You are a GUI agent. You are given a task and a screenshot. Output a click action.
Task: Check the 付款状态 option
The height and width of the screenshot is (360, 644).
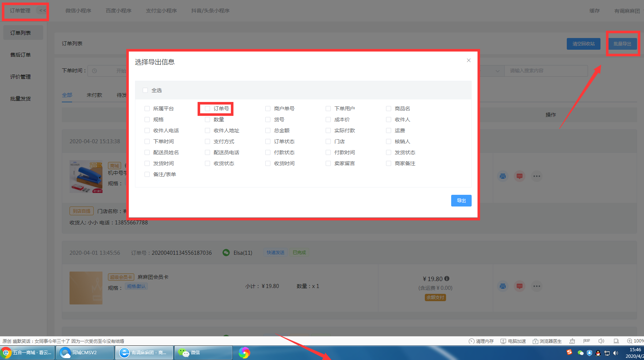[x=268, y=152]
